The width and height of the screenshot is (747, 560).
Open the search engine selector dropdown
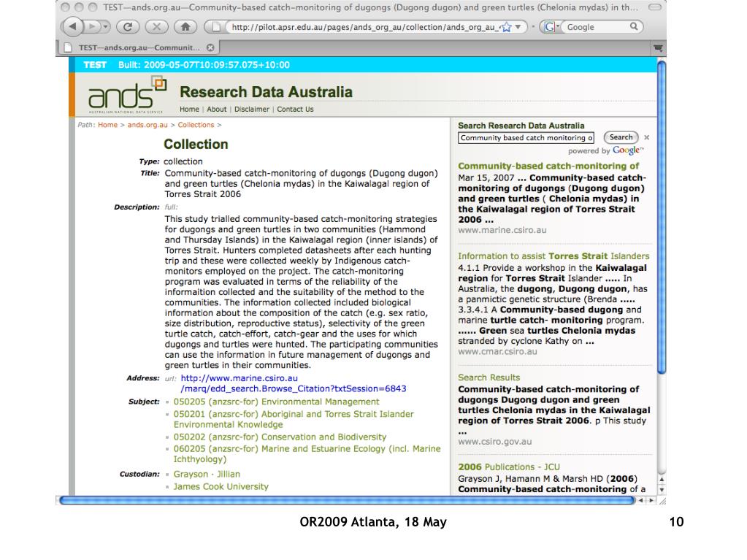tap(551, 27)
